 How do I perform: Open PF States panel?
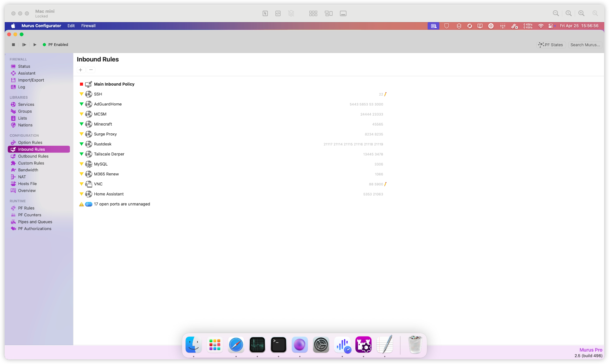[x=551, y=45]
